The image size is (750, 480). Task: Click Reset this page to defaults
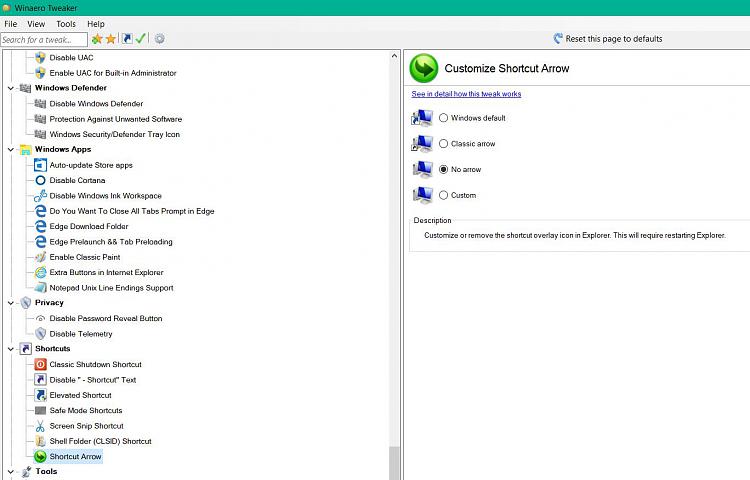[x=608, y=39]
